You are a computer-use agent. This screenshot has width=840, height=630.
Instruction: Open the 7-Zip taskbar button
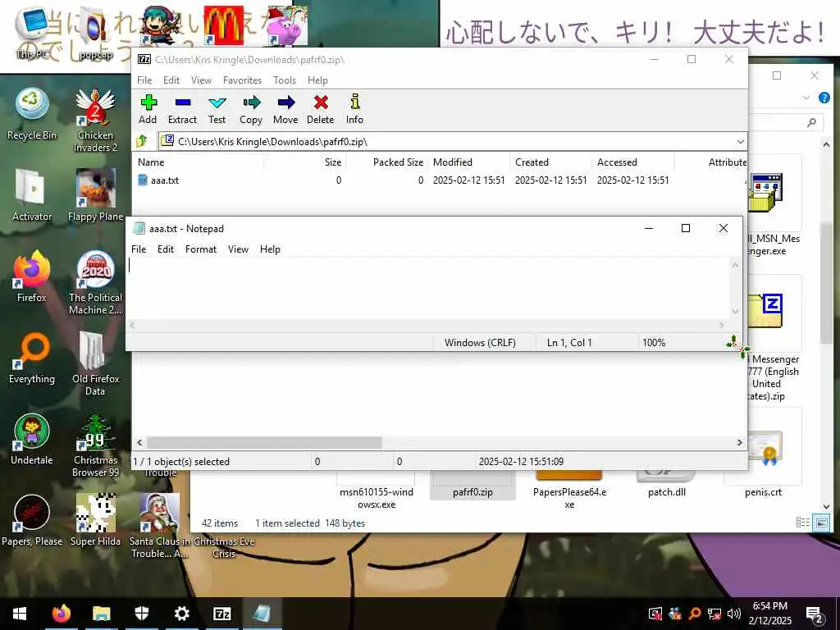pos(221,614)
